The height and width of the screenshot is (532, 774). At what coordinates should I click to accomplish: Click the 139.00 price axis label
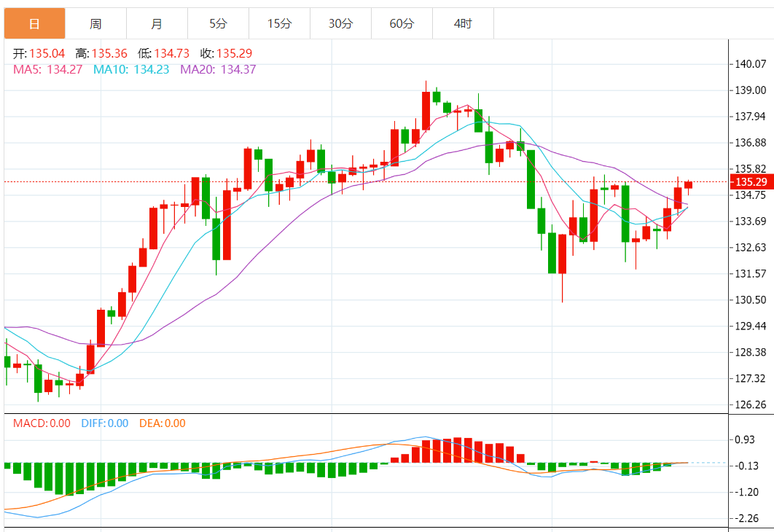point(750,90)
